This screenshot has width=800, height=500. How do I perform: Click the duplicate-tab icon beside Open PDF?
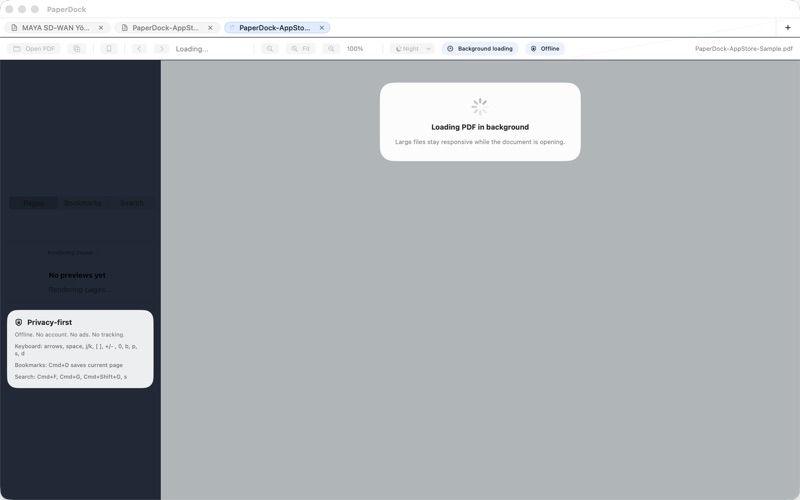point(77,48)
